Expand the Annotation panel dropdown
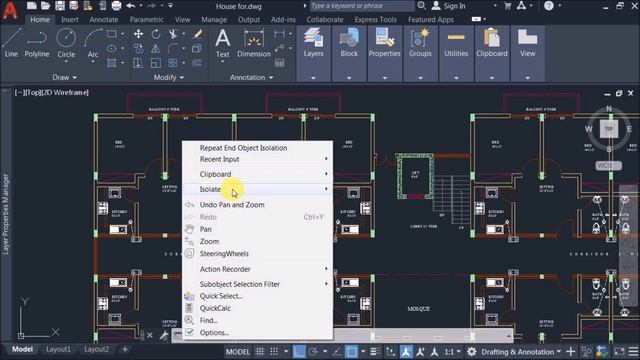 coord(251,77)
